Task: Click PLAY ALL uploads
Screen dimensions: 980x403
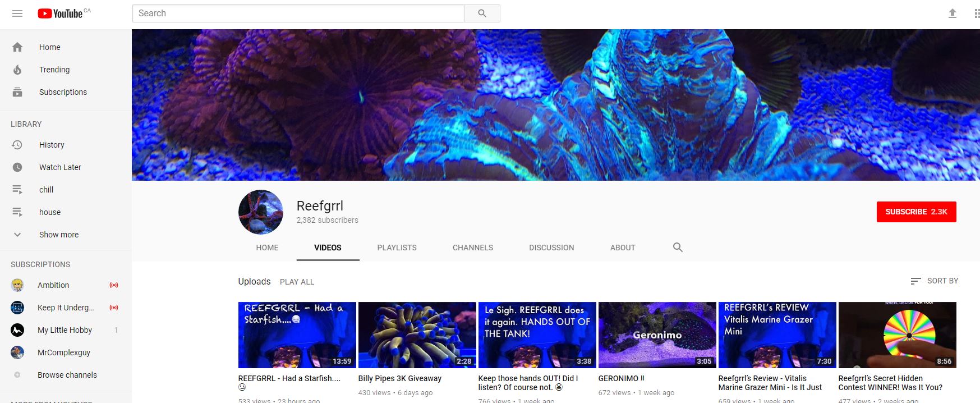Action: (x=297, y=282)
